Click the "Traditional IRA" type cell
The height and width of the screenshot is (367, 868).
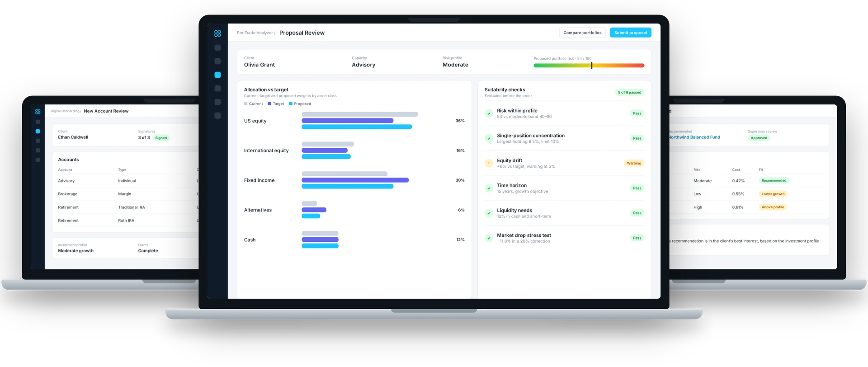coord(132,207)
